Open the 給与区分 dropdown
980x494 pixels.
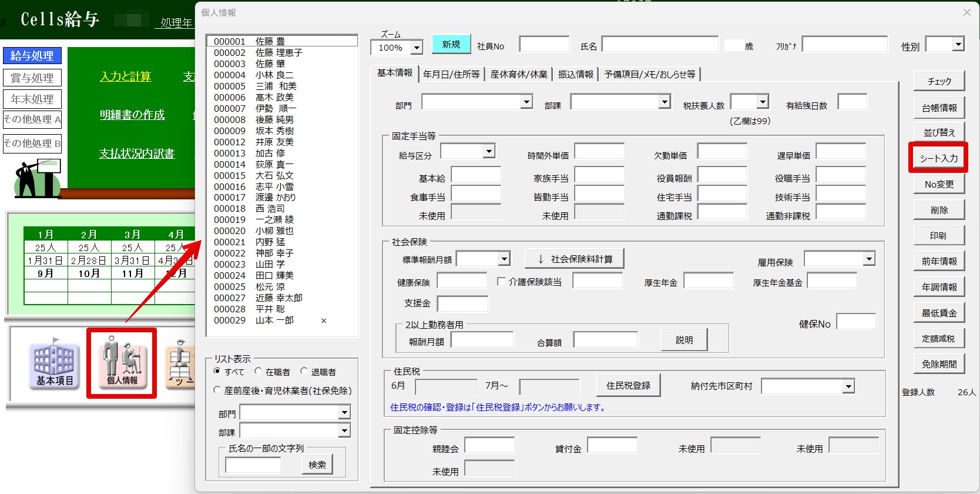[489, 151]
